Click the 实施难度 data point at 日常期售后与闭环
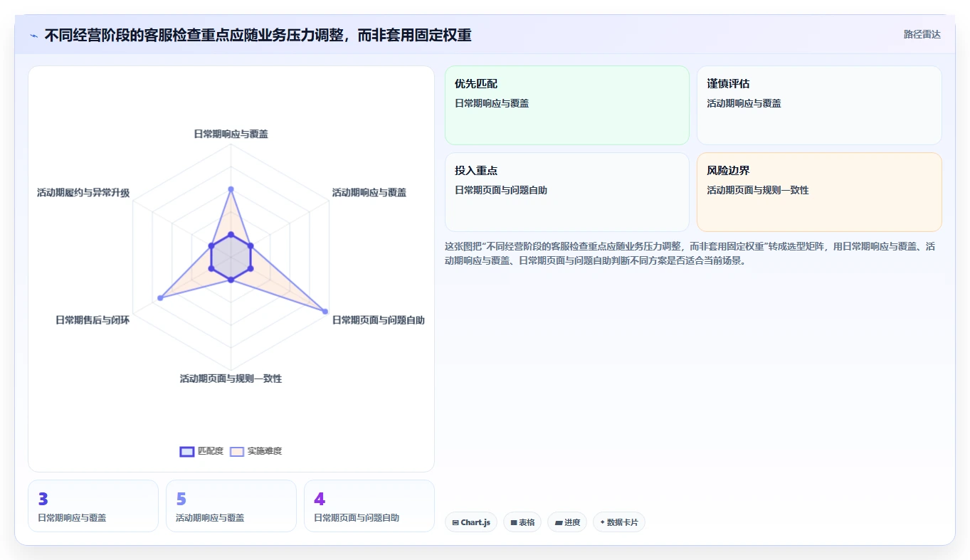Viewport: 970px width, 560px height. [x=160, y=298]
